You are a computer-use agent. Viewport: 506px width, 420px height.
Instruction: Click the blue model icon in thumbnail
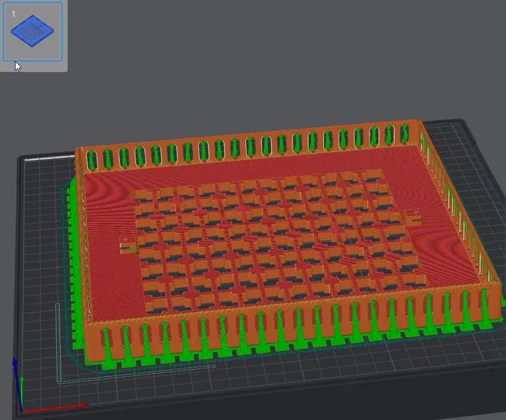coord(32,31)
